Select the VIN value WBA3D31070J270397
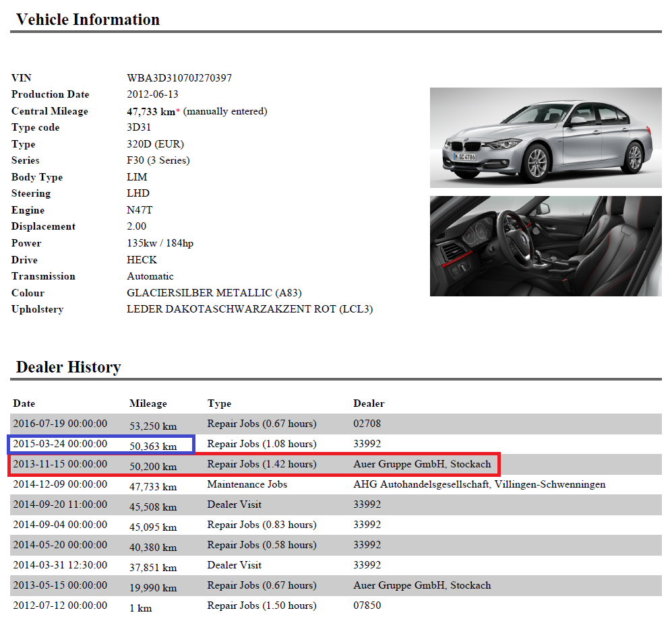Image resolution: width=672 pixels, height=621 pixels. [179, 78]
